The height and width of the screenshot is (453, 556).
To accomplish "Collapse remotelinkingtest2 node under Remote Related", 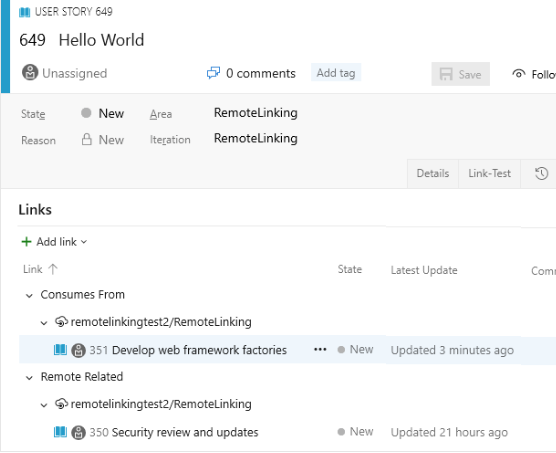I will click(44, 405).
